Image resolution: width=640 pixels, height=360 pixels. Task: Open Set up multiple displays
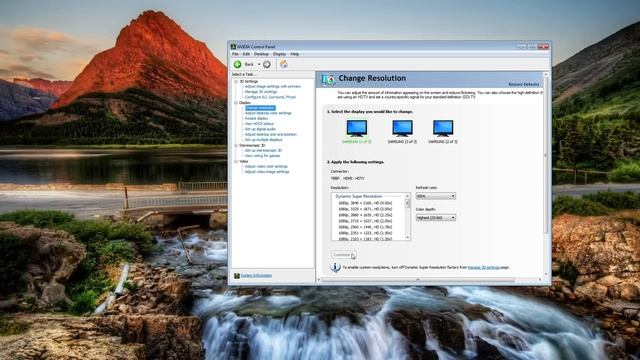(263, 140)
